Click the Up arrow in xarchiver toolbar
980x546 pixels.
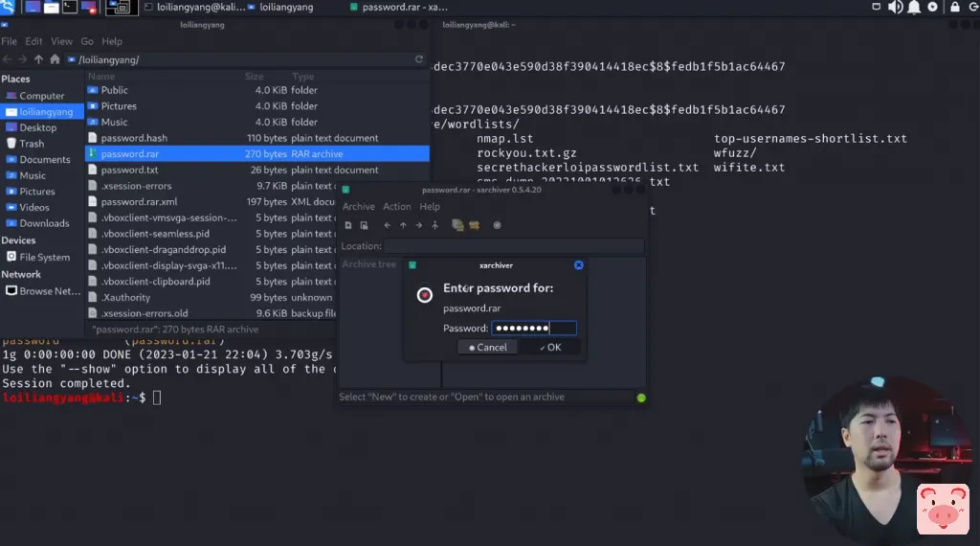click(x=403, y=225)
